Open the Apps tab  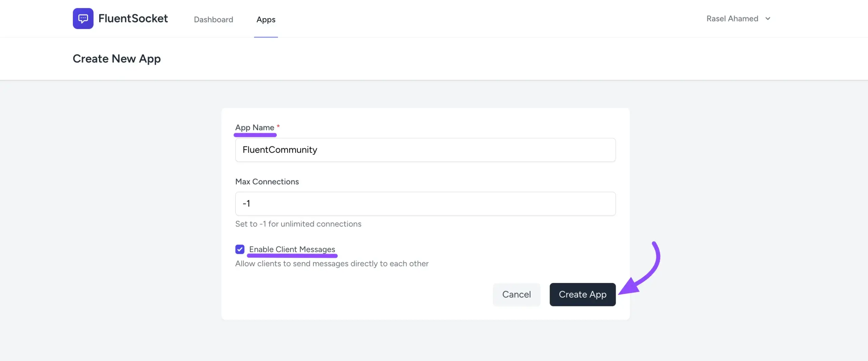pyautogui.click(x=266, y=20)
